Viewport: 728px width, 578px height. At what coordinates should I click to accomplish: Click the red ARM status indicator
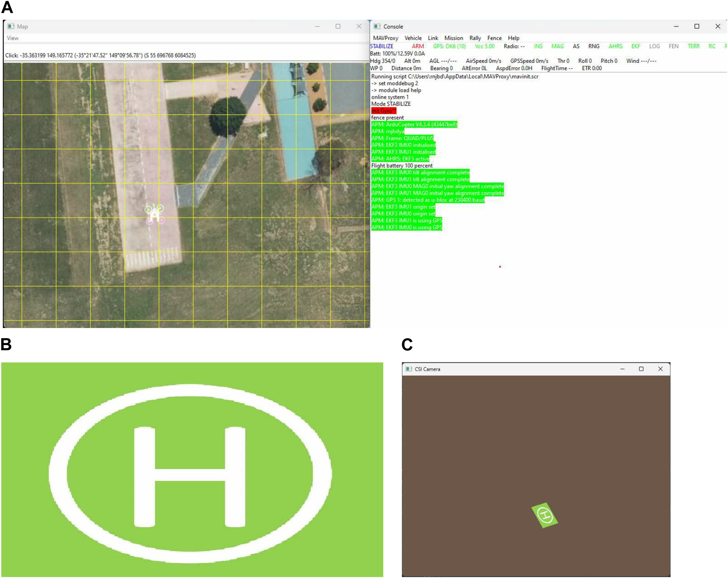pos(418,46)
